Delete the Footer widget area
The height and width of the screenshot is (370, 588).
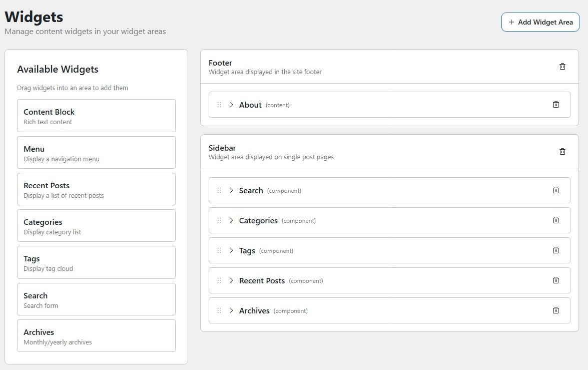coord(562,66)
